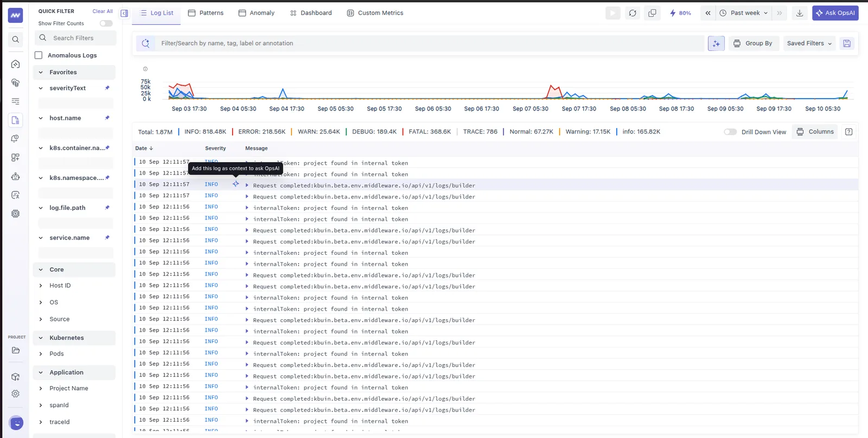Collapse the Quick Filter panel
The width and height of the screenshot is (868, 438).
(124, 13)
